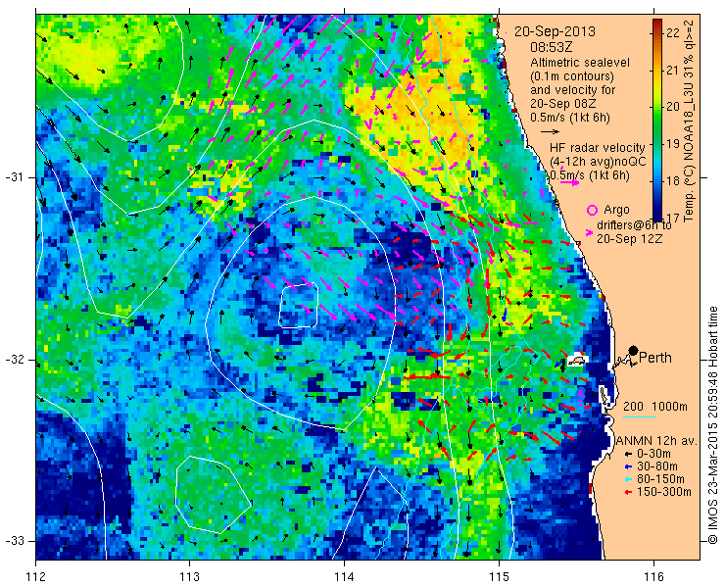
Task: Click the '200' isobath depth label
Action: point(633,407)
